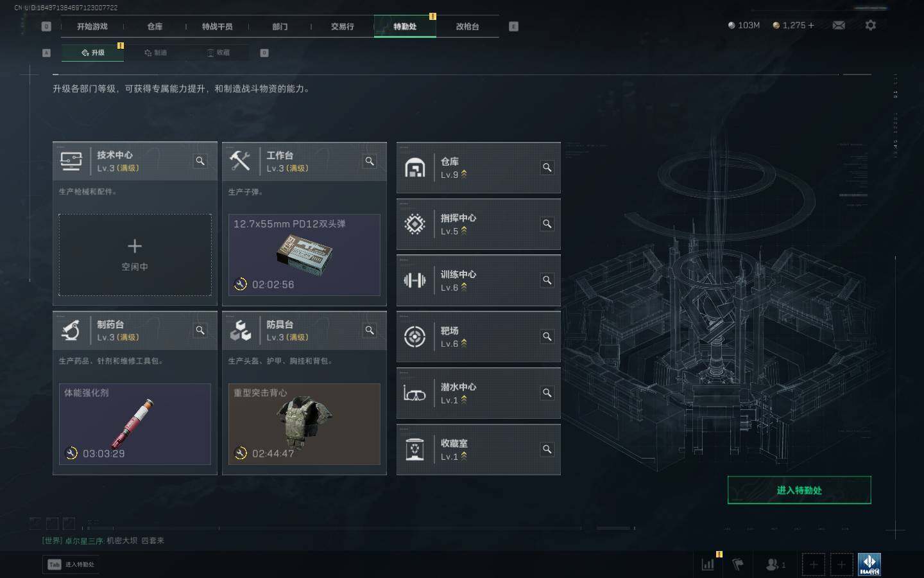Expand the 潜水中心 department row
This screenshot has width=924, height=578.
tap(479, 393)
